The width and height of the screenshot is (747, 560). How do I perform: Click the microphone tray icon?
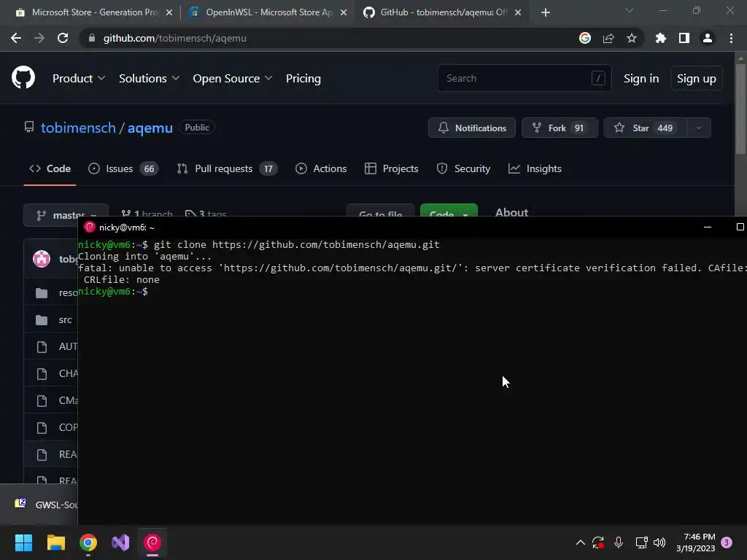pos(619,542)
